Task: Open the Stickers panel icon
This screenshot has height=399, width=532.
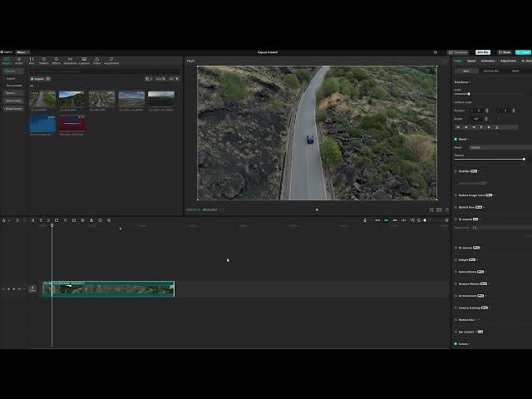Action: 44,61
